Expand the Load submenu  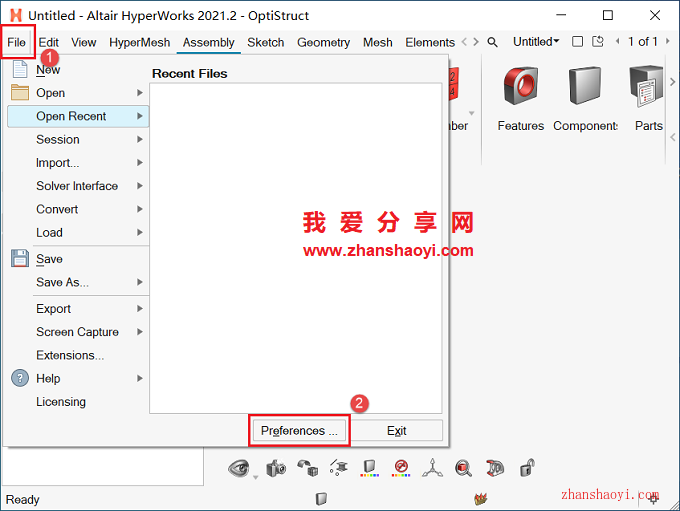point(78,233)
